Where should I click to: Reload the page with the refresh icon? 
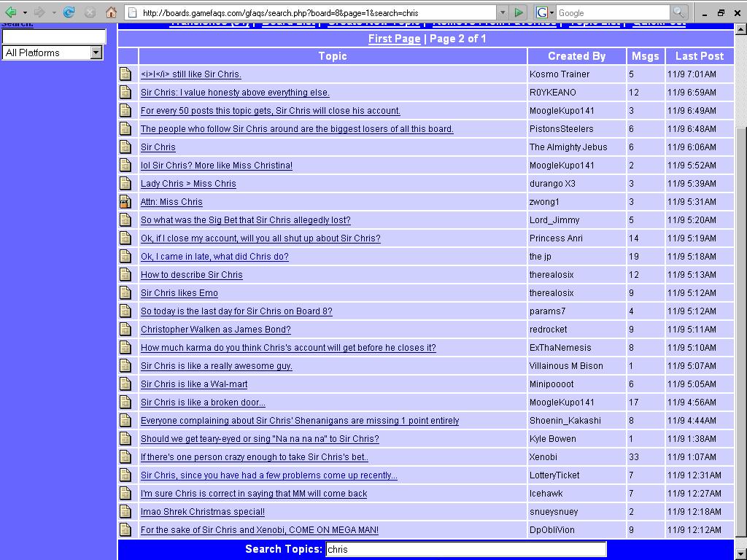[x=69, y=12]
